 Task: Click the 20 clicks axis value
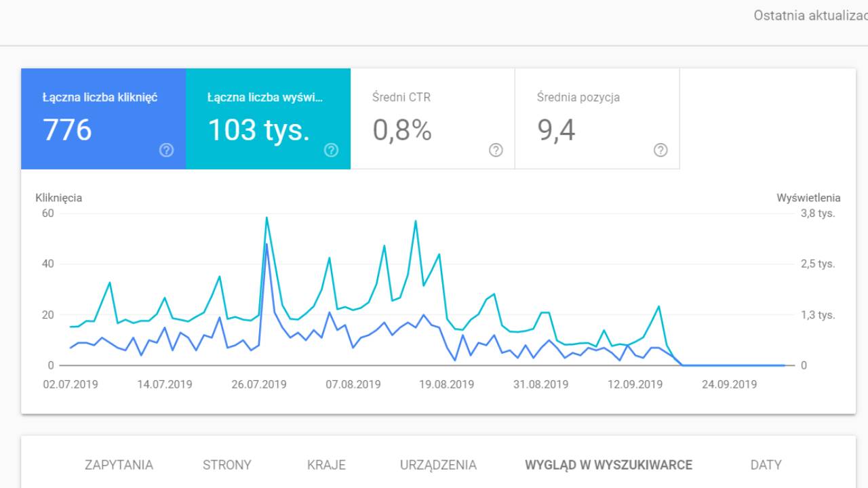click(47, 314)
